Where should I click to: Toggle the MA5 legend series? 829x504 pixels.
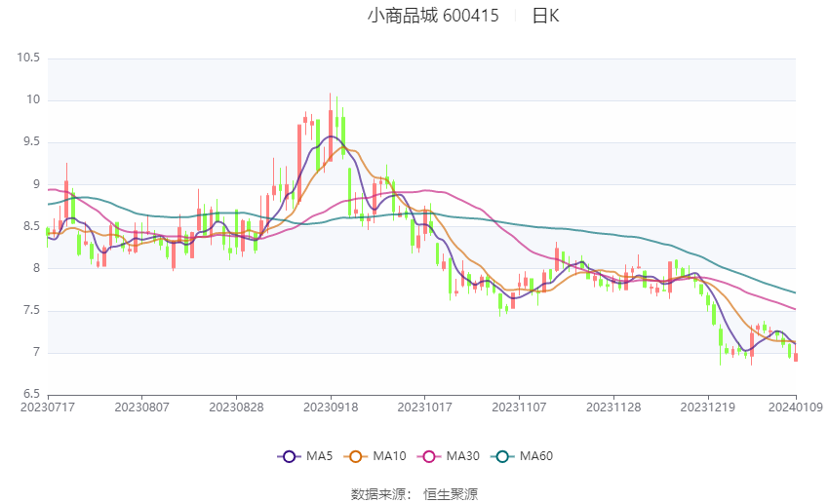(305, 456)
